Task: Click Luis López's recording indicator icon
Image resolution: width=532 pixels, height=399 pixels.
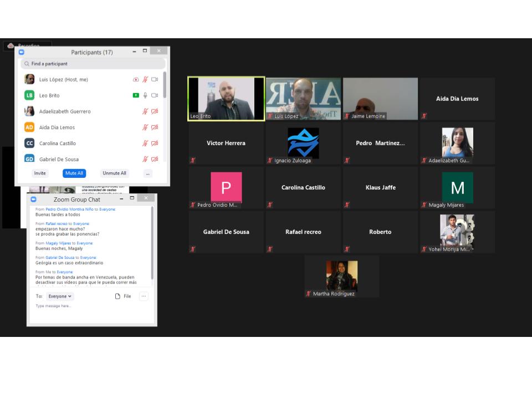Action: click(136, 80)
